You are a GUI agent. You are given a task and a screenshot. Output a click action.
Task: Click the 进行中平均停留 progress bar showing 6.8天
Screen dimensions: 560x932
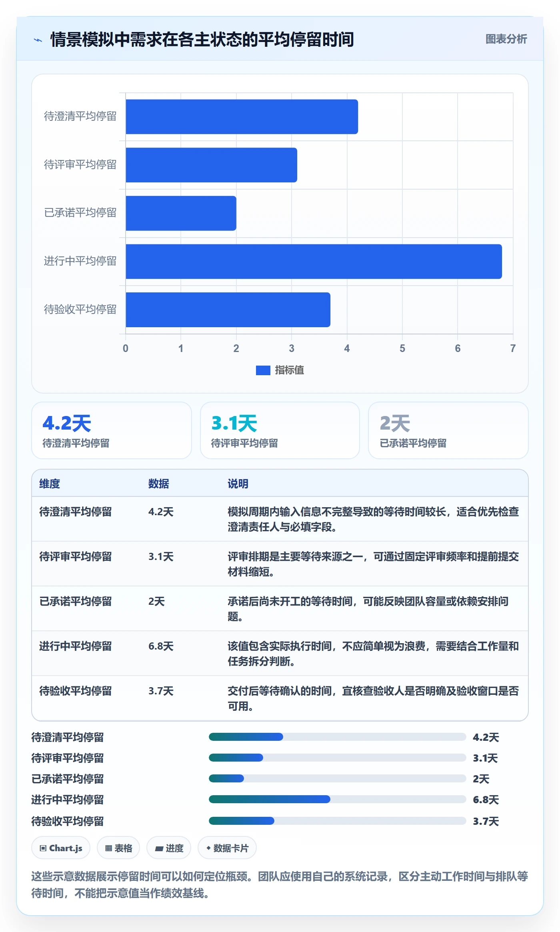tap(338, 799)
